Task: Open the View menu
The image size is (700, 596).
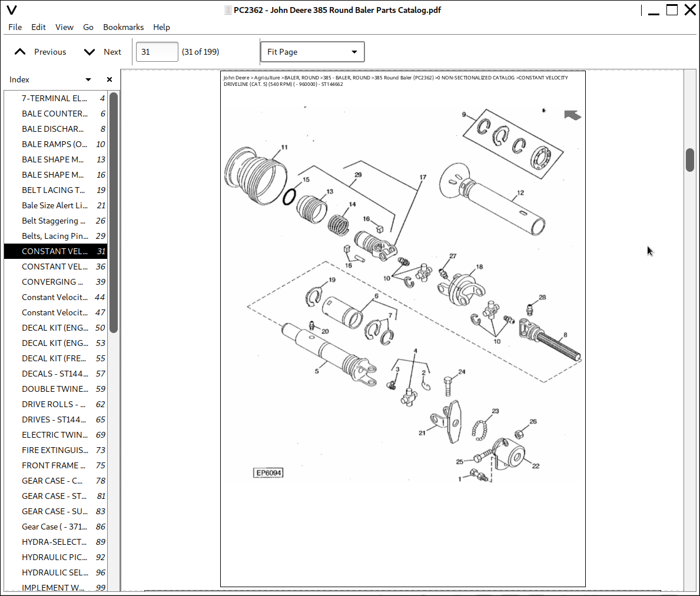Action: (x=64, y=27)
